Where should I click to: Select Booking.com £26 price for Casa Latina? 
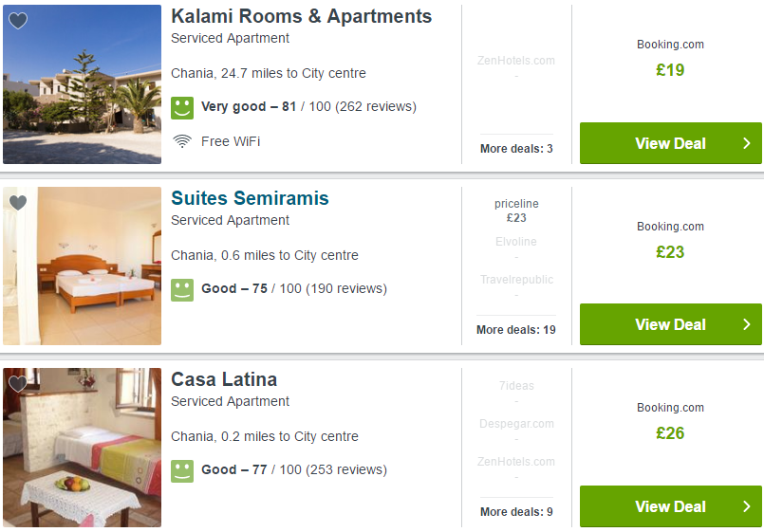tap(670, 432)
